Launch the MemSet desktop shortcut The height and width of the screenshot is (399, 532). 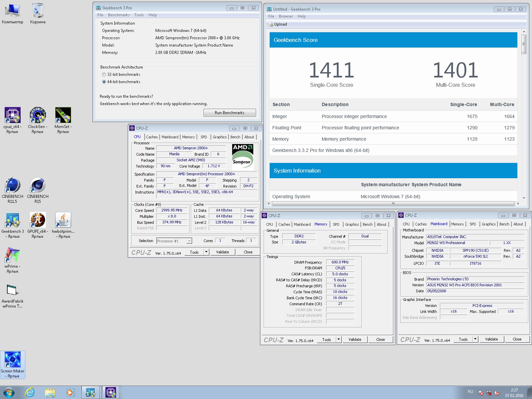[63, 120]
